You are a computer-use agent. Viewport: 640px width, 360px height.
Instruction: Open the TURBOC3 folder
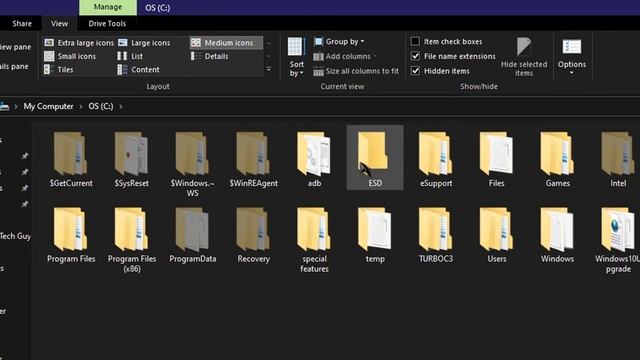tap(436, 235)
